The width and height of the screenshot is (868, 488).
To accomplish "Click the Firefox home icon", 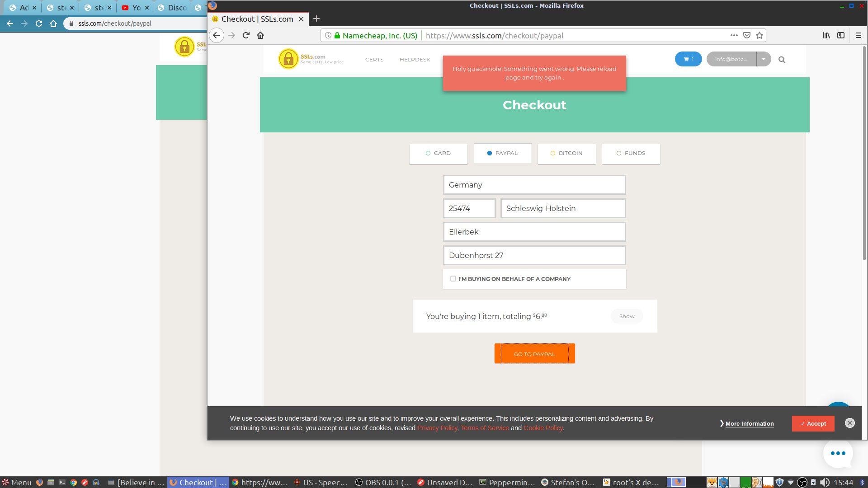I will pyautogui.click(x=260, y=35).
